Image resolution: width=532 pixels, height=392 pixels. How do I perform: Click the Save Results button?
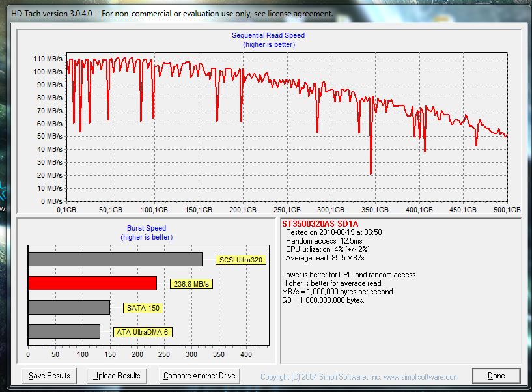(49, 376)
